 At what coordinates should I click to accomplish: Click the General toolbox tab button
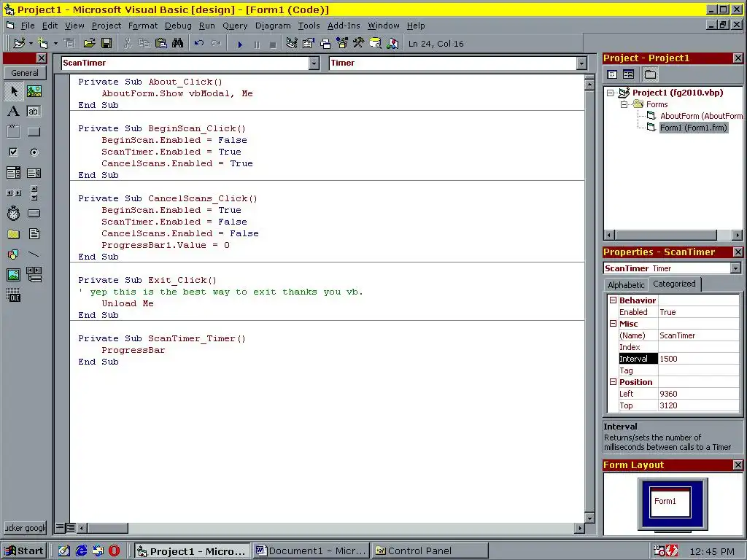(25, 73)
